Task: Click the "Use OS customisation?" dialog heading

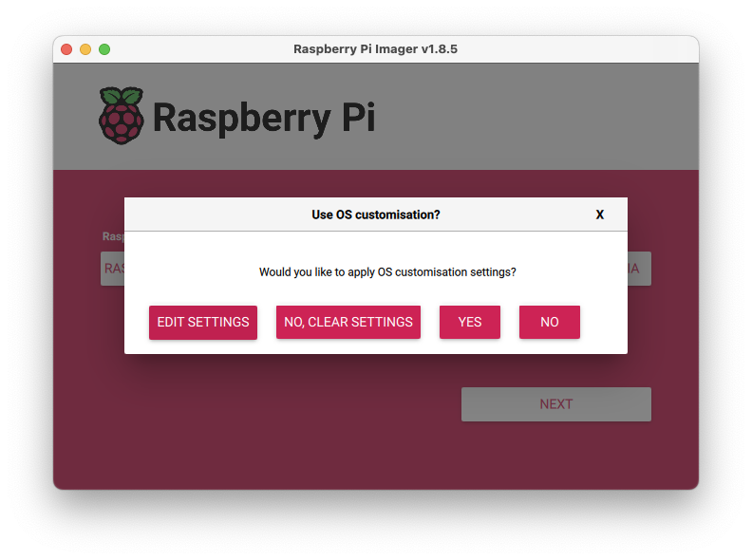Action: (x=375, y=215)
